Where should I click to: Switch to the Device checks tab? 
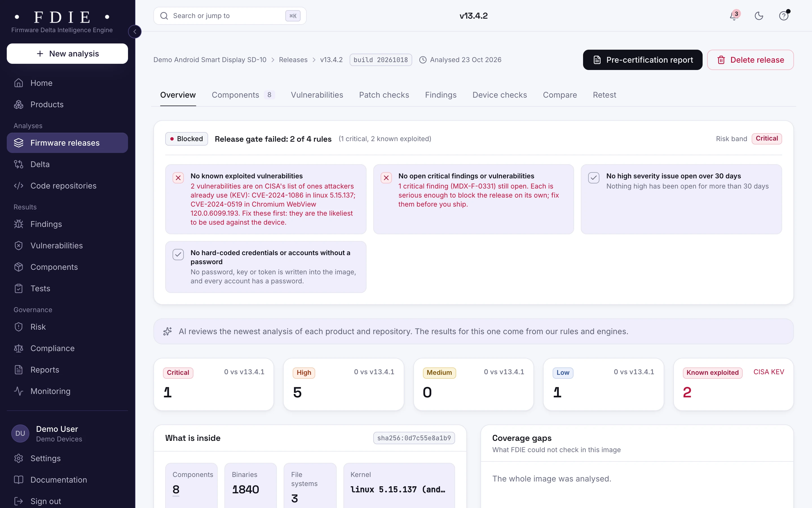click(500, 95)
